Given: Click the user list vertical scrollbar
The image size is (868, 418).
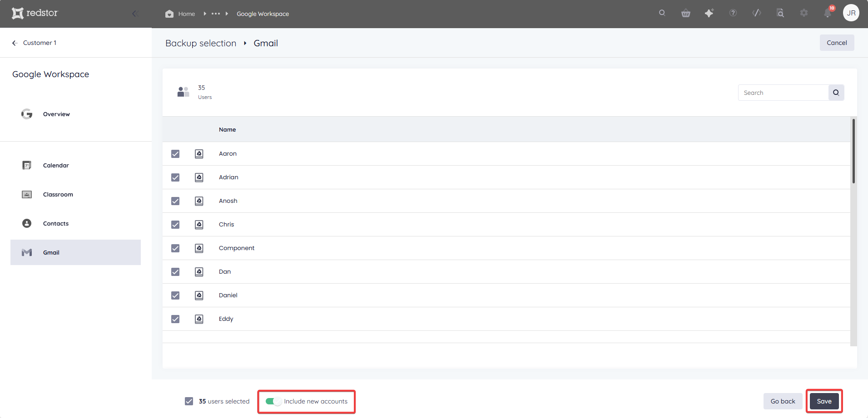Looking at the screenshot, I should tap(854, 151).
